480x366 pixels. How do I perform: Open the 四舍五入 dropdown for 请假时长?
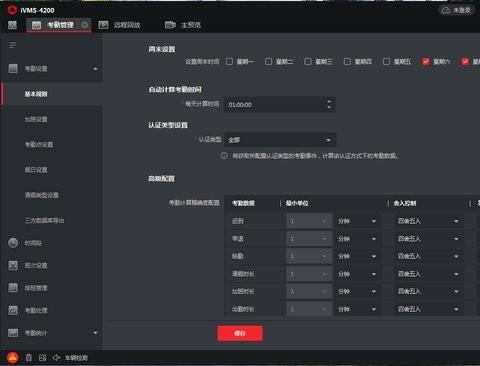pos(428,274)
